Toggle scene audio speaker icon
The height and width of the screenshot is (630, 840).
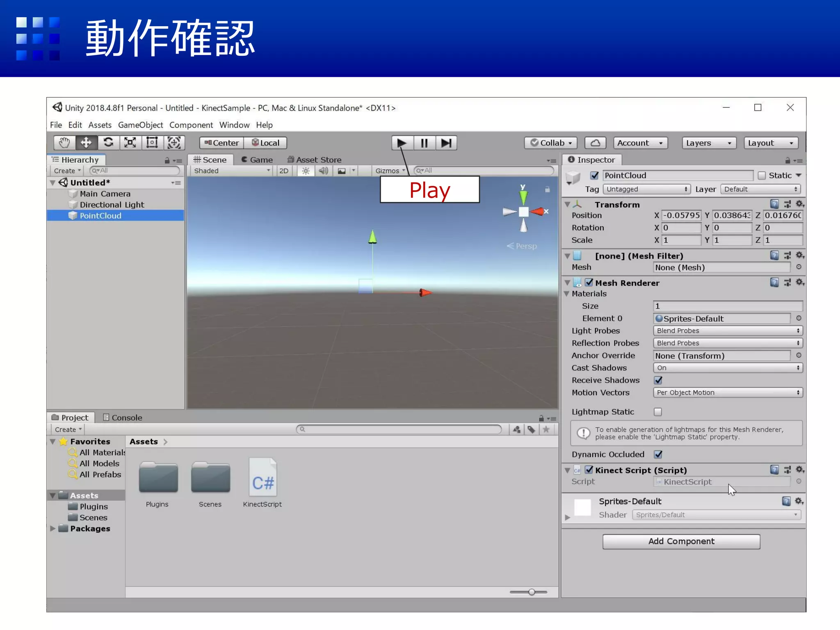pyautogui.click(x=324, y=171)
